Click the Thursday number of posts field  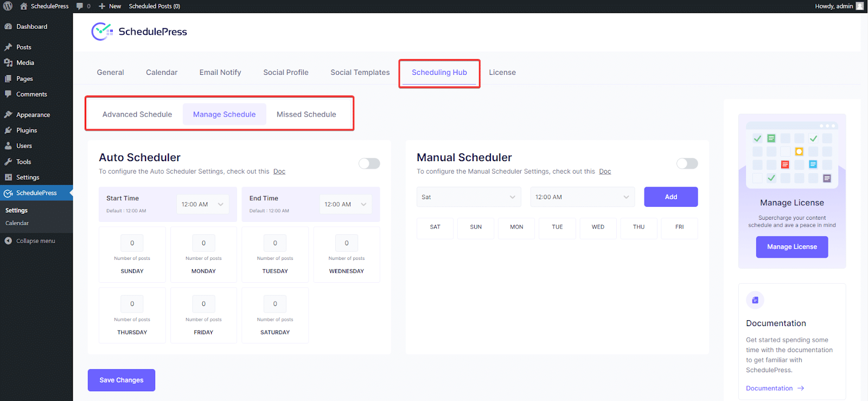tap(132, 304)
